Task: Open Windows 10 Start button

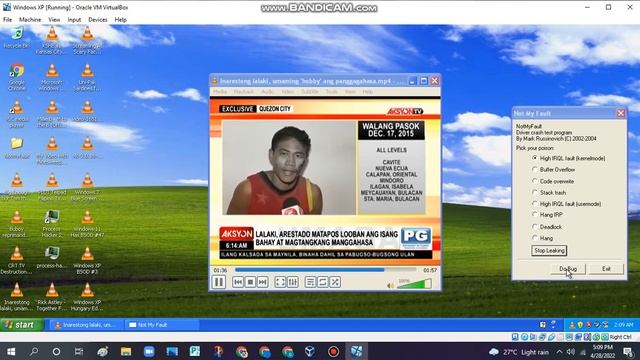Action: 11,351
